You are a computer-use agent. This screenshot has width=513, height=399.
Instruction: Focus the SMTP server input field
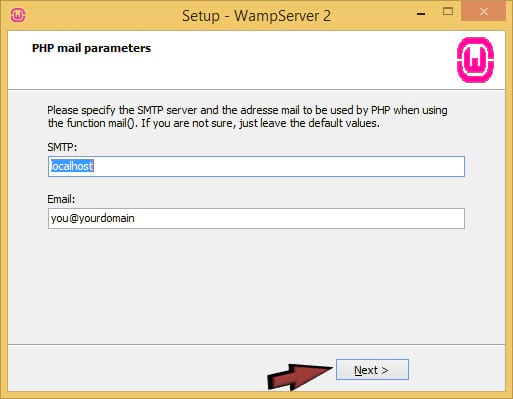(256, 166)
